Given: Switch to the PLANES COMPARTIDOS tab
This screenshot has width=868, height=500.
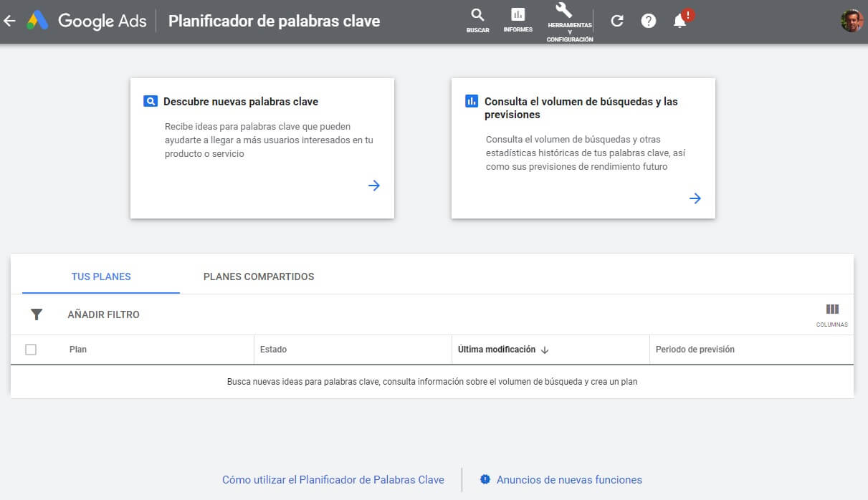Looking at the screenshot, I should [258, 277].
